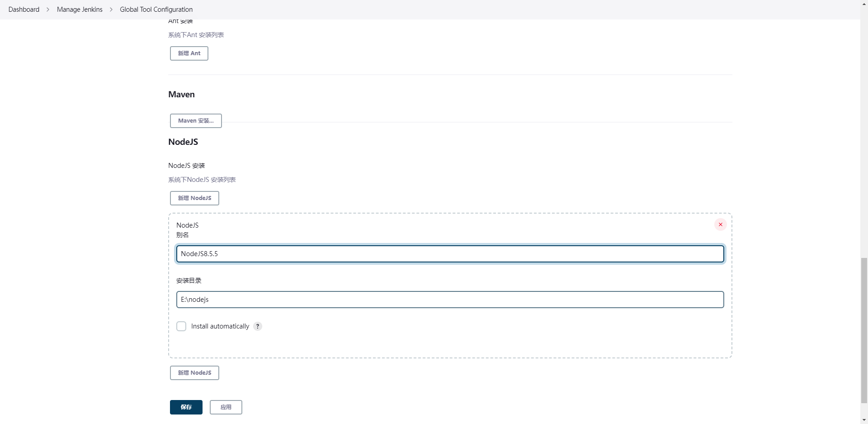Expand the Maven installations list
The height and width of the screenshot is (424, 868).
[196, 121]
